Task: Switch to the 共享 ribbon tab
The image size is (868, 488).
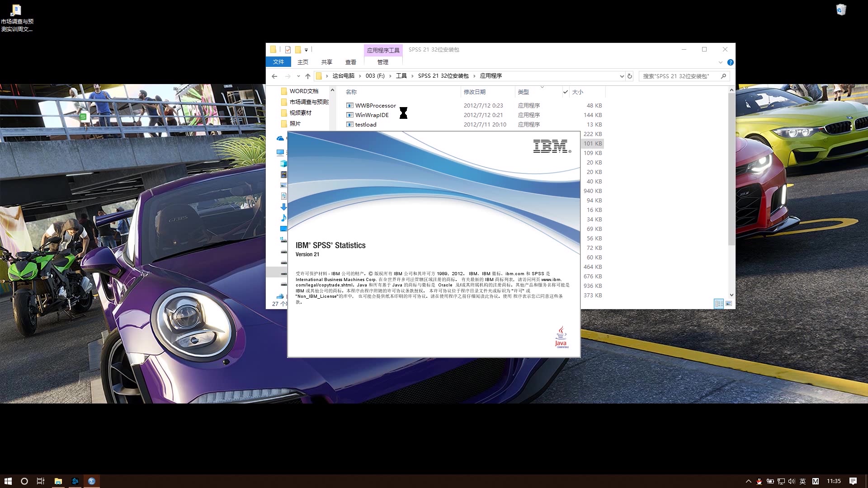Action: click(x=327, y=62)
